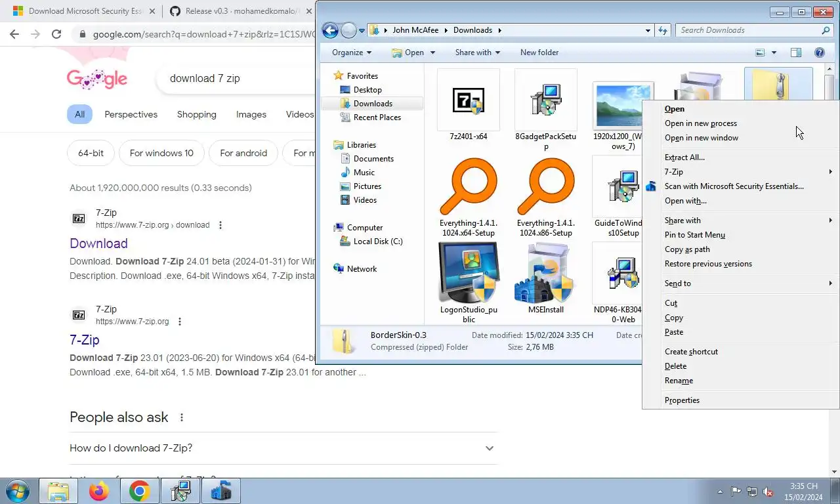Select the Images search filter
The width and height of the screenshot is (840, 504).
251,114
